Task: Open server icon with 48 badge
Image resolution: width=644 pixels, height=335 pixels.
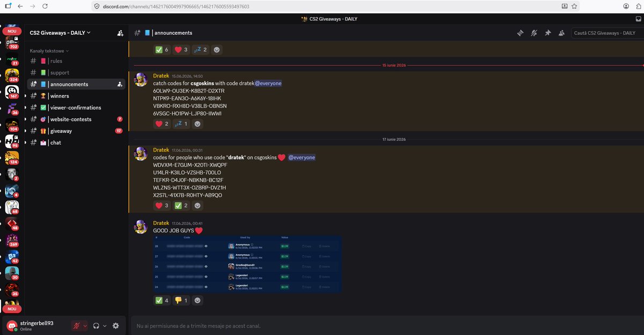Action: tap(12, 224)
